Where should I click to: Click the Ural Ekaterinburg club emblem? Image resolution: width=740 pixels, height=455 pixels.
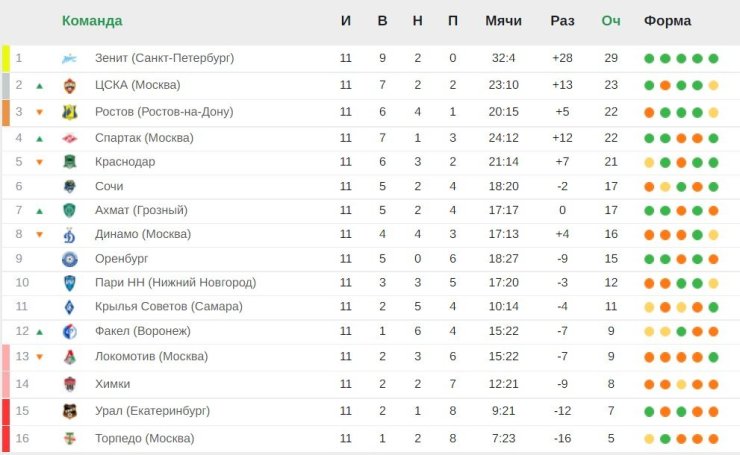(x=69, y=411)
